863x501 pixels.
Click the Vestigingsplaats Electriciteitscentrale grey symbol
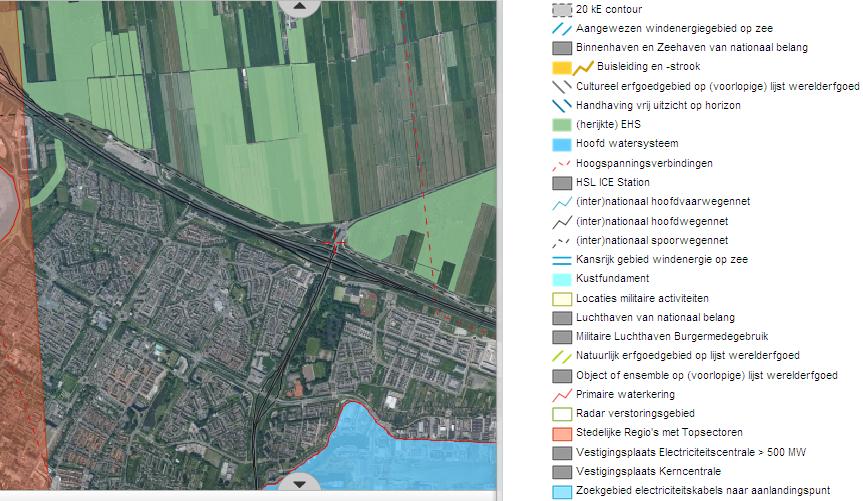coord(562,453)
